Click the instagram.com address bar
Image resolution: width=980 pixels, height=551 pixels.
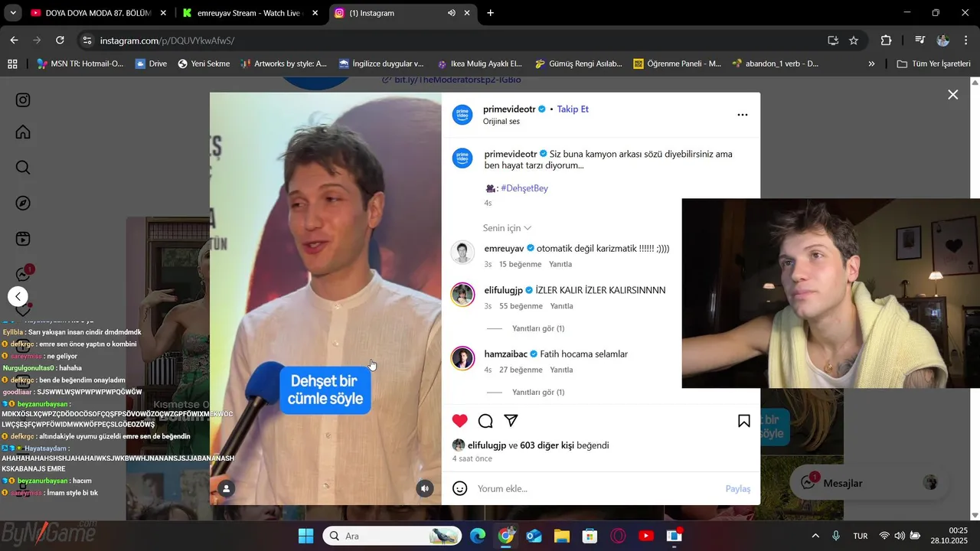452,41
